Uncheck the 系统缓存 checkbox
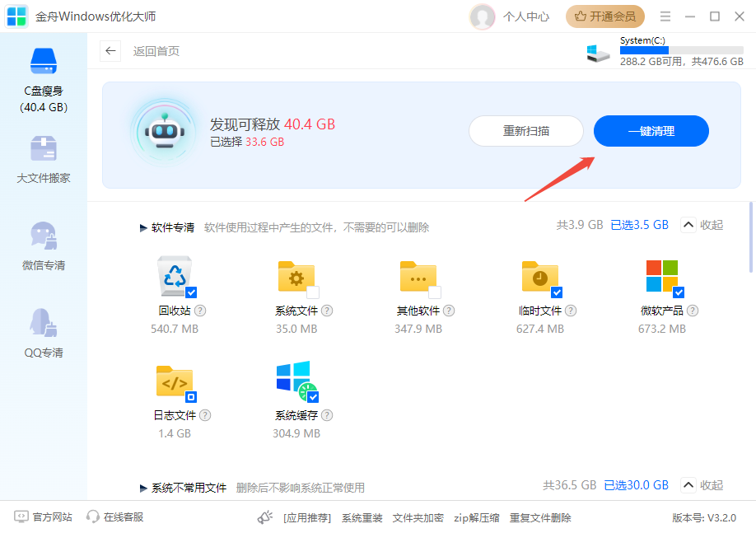This screenshot has height=533, width=756. pyautogui.click(x=314, y=397)
